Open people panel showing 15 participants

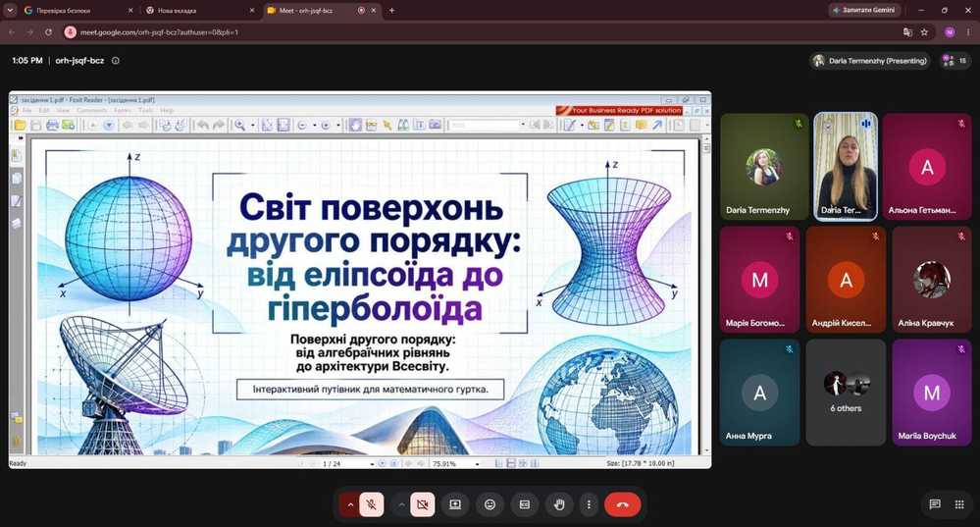[955, 61]
